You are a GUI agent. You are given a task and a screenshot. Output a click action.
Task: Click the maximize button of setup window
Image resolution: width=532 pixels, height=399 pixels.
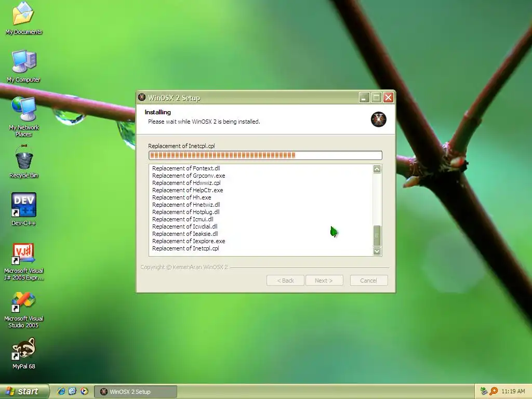[376, 98]
